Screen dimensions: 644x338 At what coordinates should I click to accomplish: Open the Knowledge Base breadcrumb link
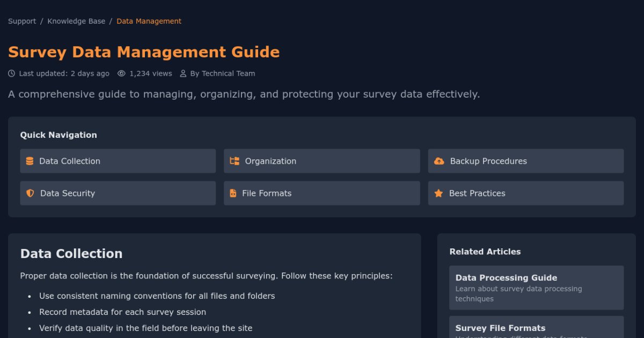pyautogui.click(x=76, y=21)
